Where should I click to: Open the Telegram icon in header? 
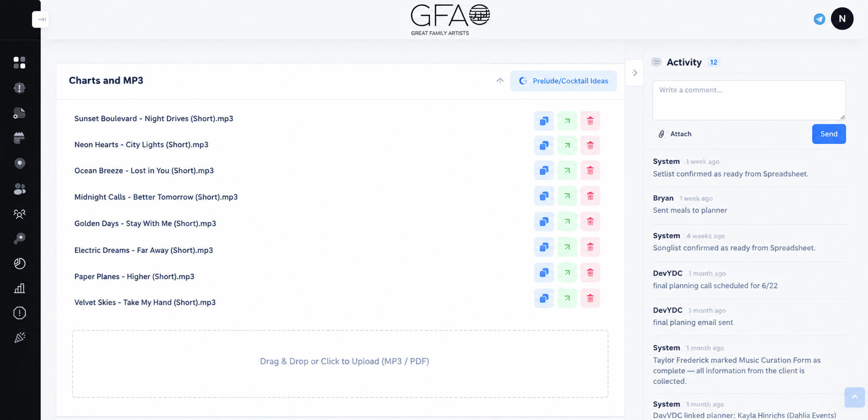point(819,19)
